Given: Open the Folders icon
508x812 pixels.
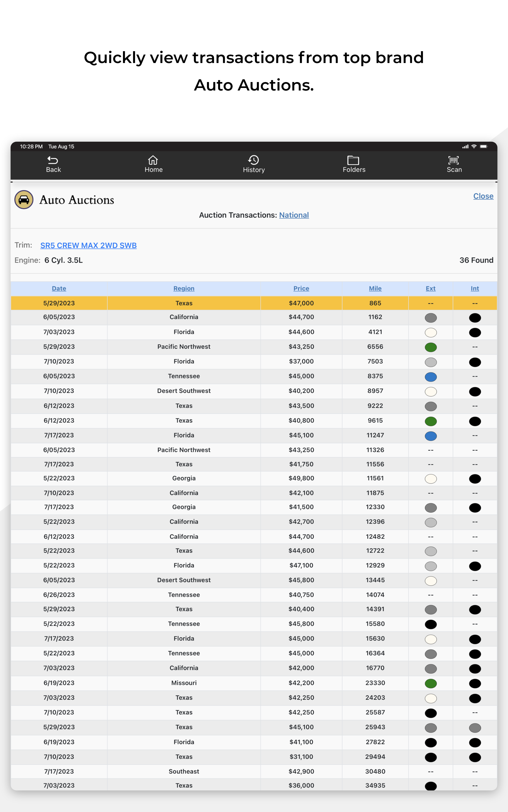Looking at the screenshot, I should (x=353, y=160).
